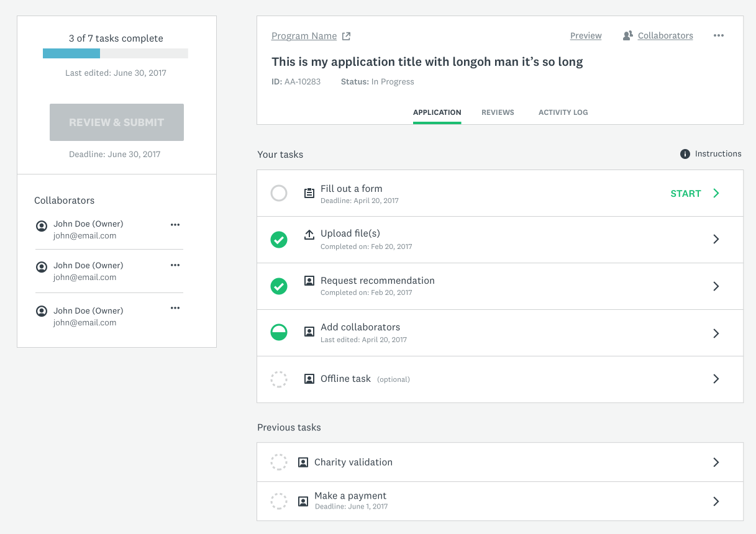Click the form clipboard icon for Fill out a form
The height and width of the screenshot is (534, 756).
point(309,193)
